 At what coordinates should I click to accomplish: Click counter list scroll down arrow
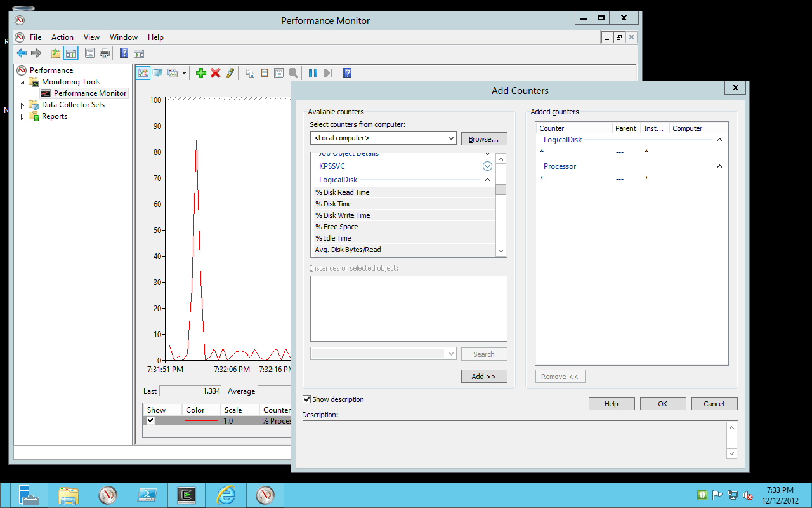coord(501,251)
